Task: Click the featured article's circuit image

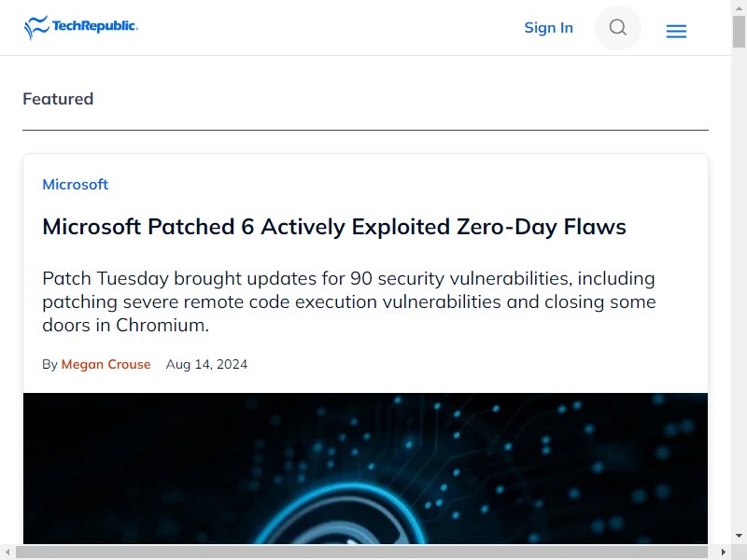Action: [365, 469]
